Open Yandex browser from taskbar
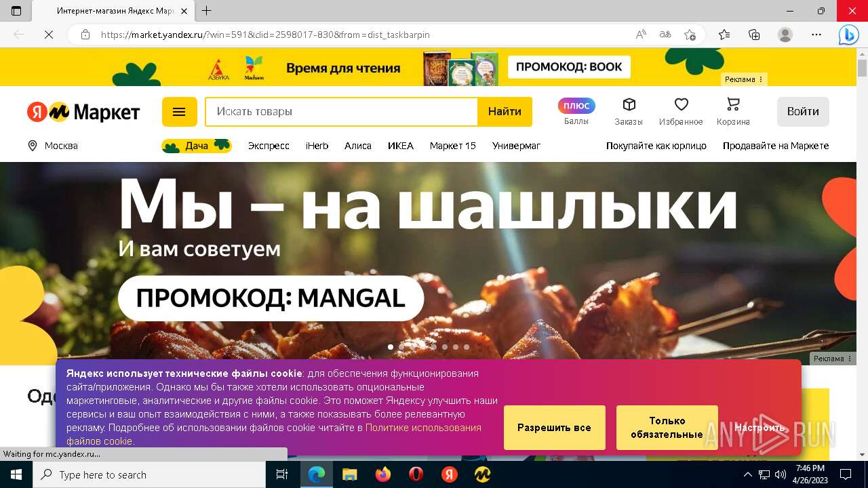Image resolution: width=868 pixels, height=488 pixels. pyautogui.click(x=450, y=474)
